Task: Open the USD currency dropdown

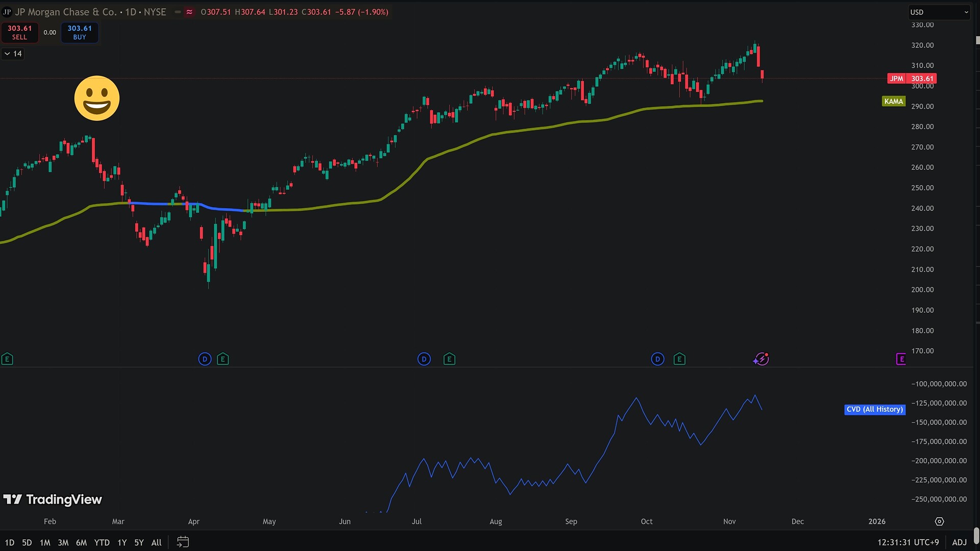Action: tap(940, 12)
